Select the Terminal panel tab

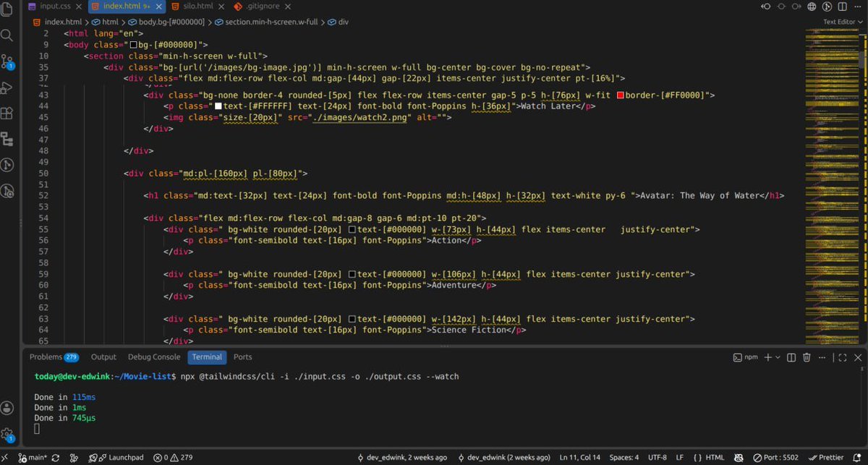point(207,357)
